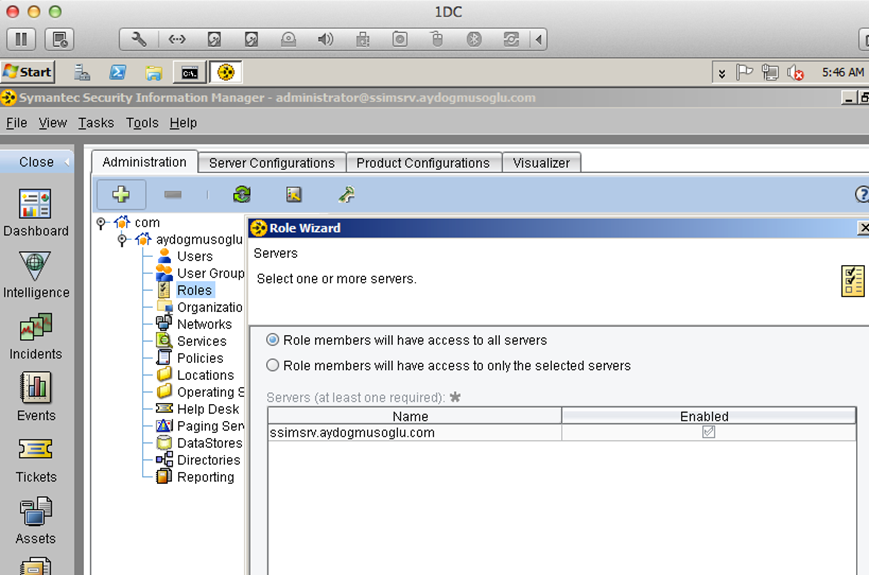Open the Help menu
This screenshot has height=575, width=869.
coord(183,122)
